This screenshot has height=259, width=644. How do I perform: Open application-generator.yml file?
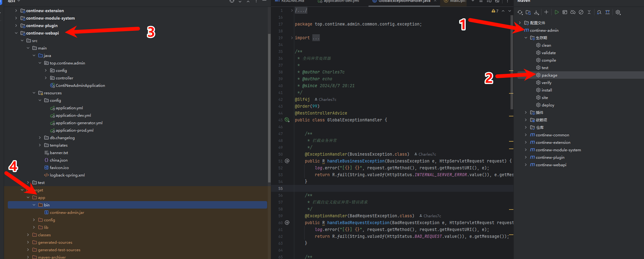[x=79, y=123]
